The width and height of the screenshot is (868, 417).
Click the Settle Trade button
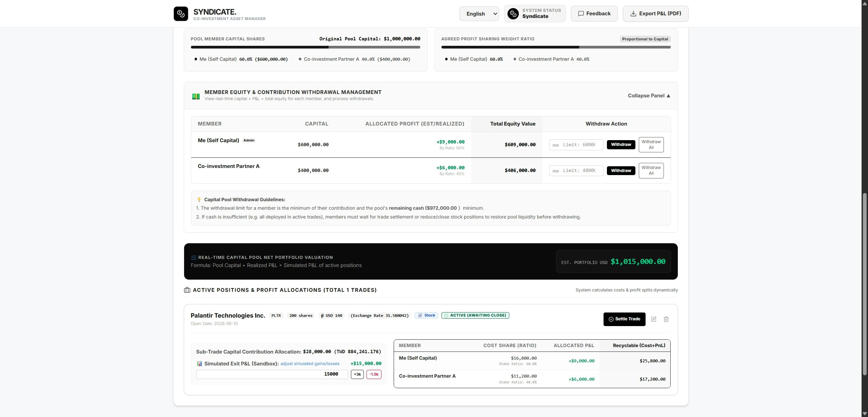click(624, 319)
